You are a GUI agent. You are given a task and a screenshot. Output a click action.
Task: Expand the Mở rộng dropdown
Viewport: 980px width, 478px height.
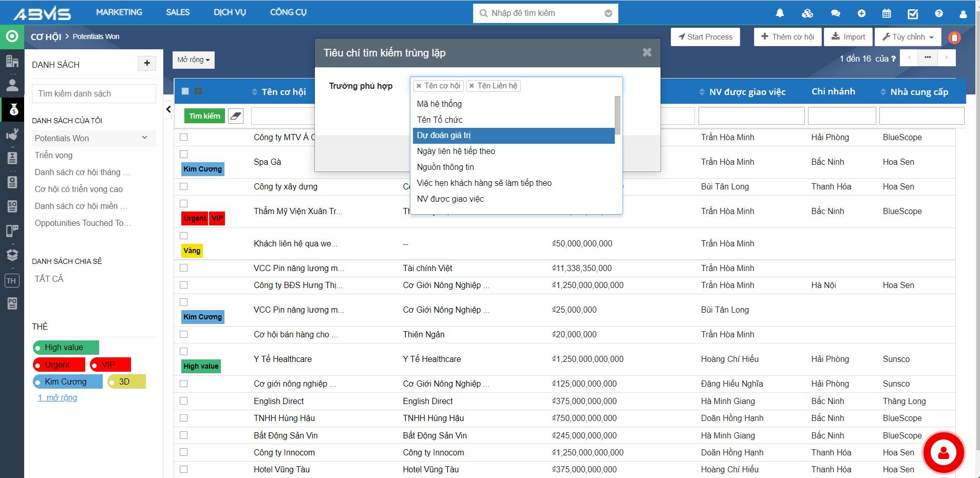[194, 60]
